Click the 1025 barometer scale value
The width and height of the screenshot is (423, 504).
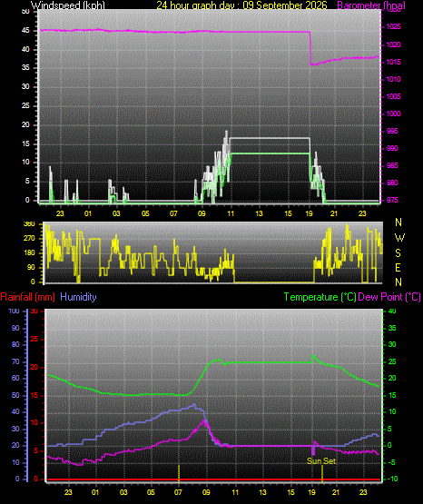393,26
